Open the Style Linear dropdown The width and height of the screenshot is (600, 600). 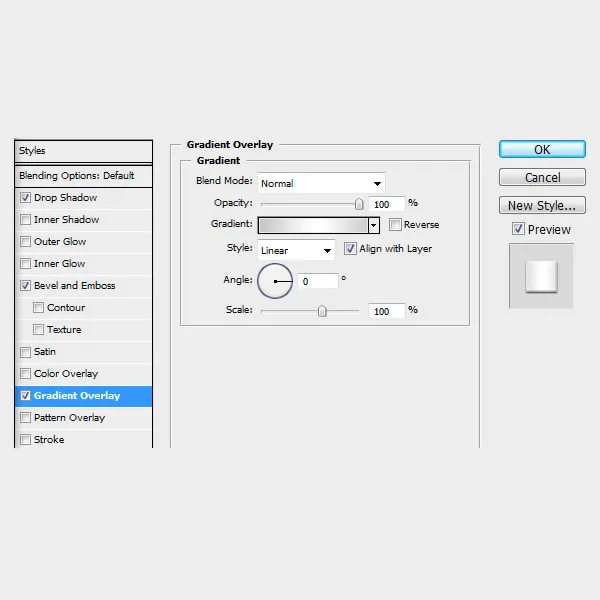[296, 249]
